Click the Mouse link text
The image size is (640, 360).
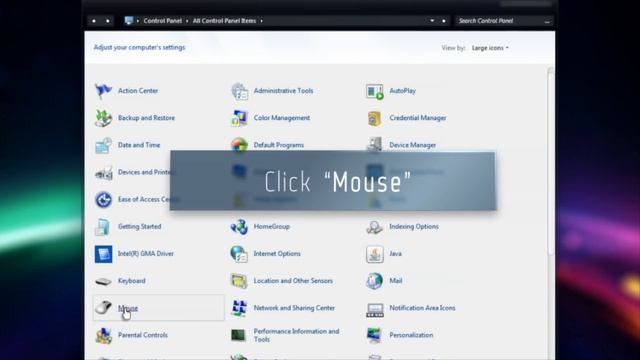point(128,308)
